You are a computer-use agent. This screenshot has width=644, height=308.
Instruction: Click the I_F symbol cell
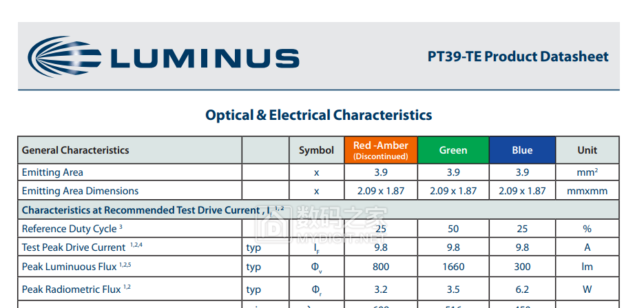(x=316, y=247)
